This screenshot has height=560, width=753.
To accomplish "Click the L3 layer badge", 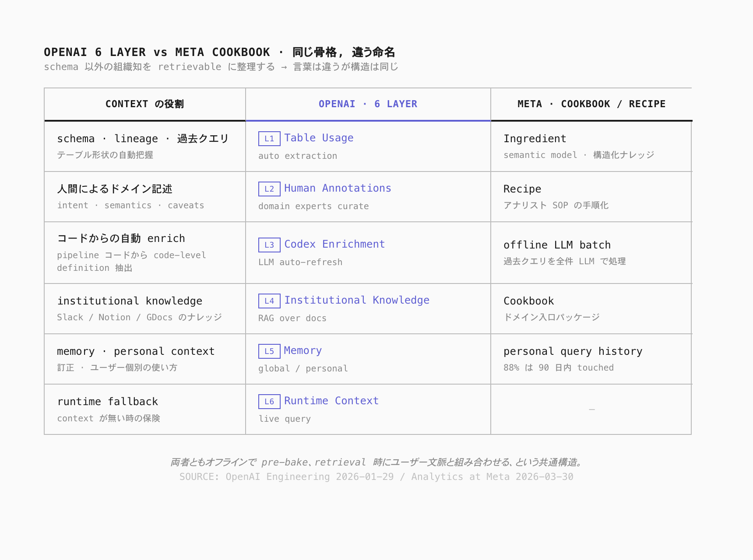I will (269, 245).
